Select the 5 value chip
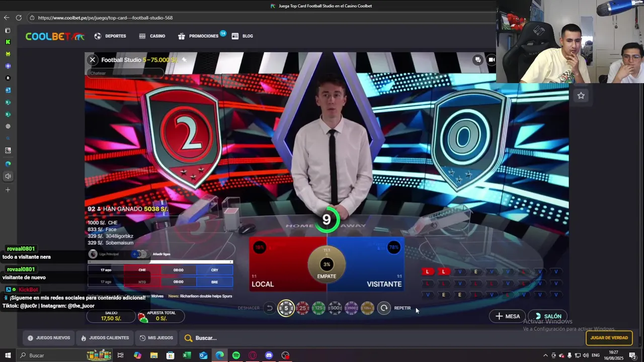 point(286,308)
